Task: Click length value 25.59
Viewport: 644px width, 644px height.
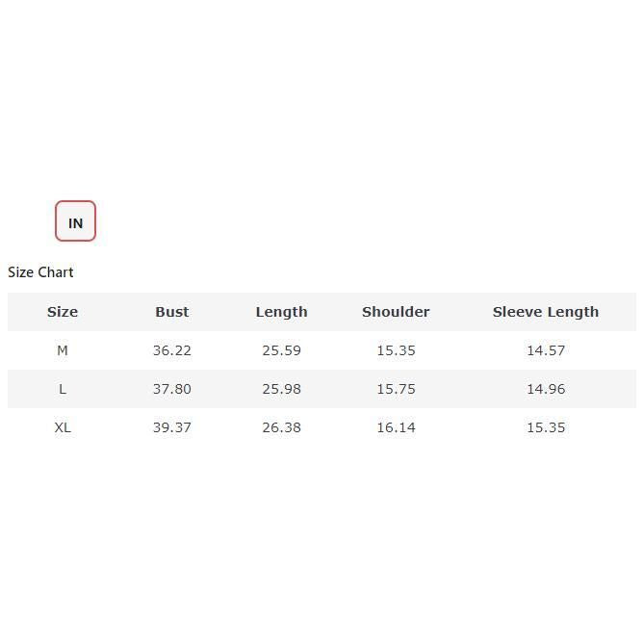Action: (x=281, y=350)
